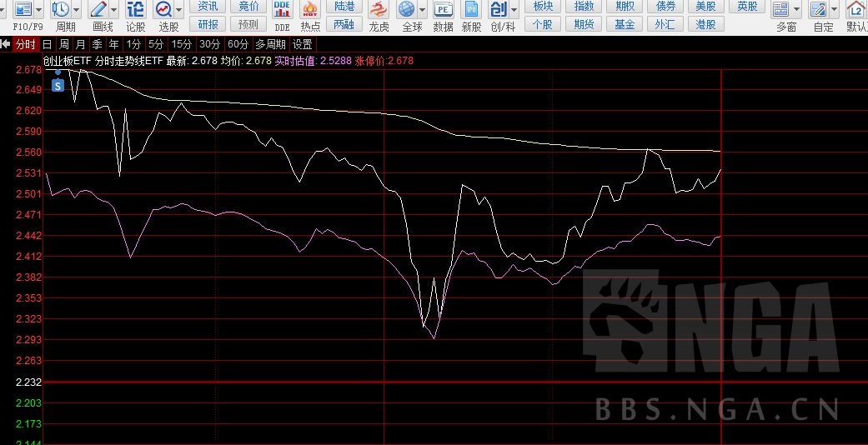Viewport: 868px width, 445px height.
Task: Click the 期货 futures button
Action: tap(584, 24)
